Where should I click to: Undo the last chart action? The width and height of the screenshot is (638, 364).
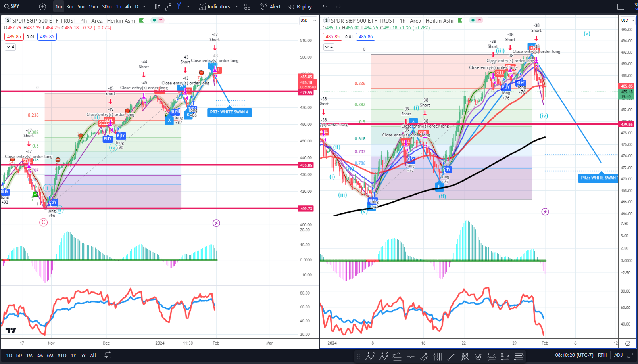325,7
